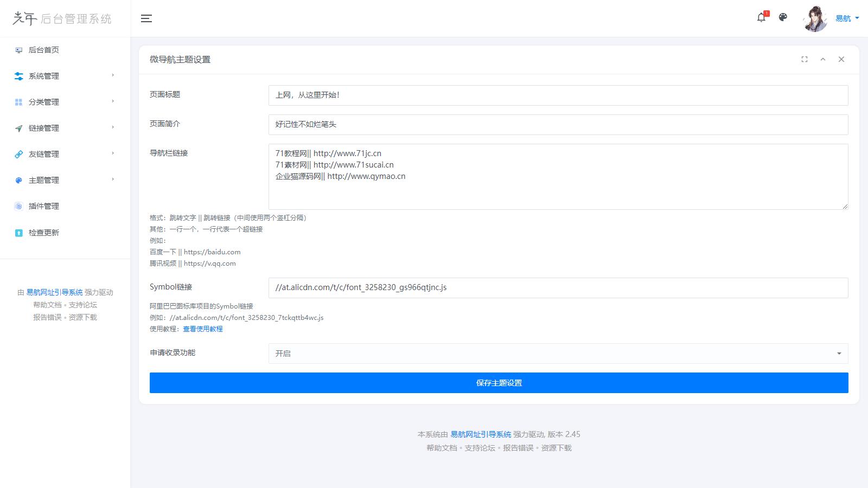Toggle fullscreen for the settings card
This screenshot has height=488, width=868.
click(805, 59)
